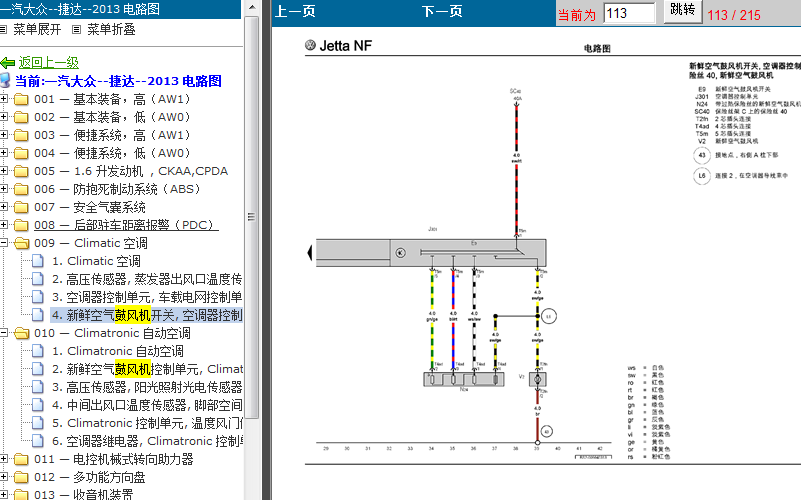Expand the 001 基本装备 高 node
Viewport: 801px width, 500px height.
click(4, 99)
